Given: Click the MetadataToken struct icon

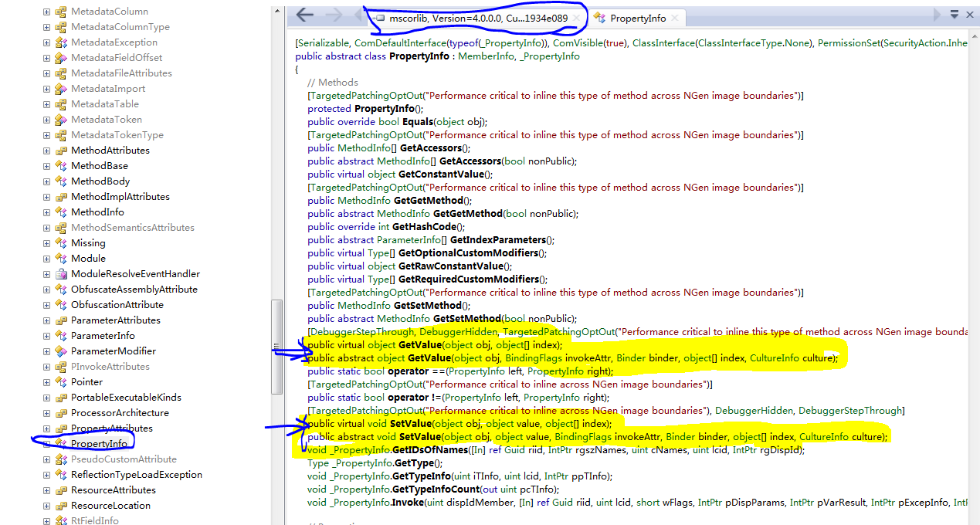Looking at the screenshot, I should [x=61, y=120].
